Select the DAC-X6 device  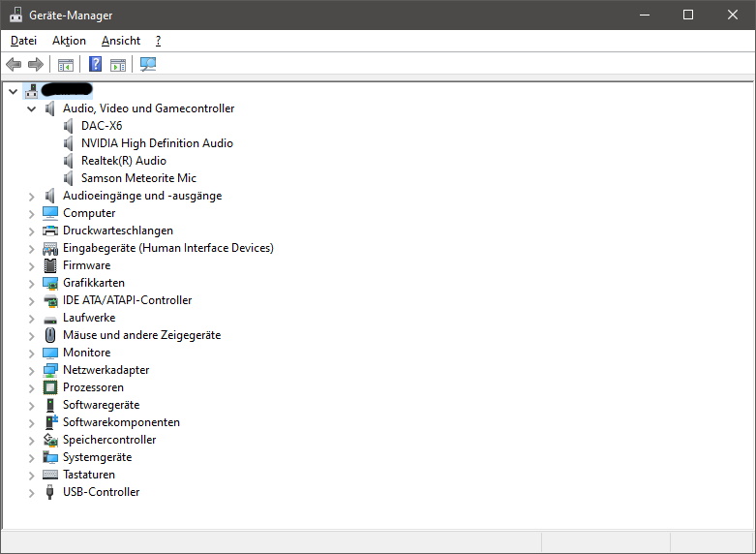point(102,126)
